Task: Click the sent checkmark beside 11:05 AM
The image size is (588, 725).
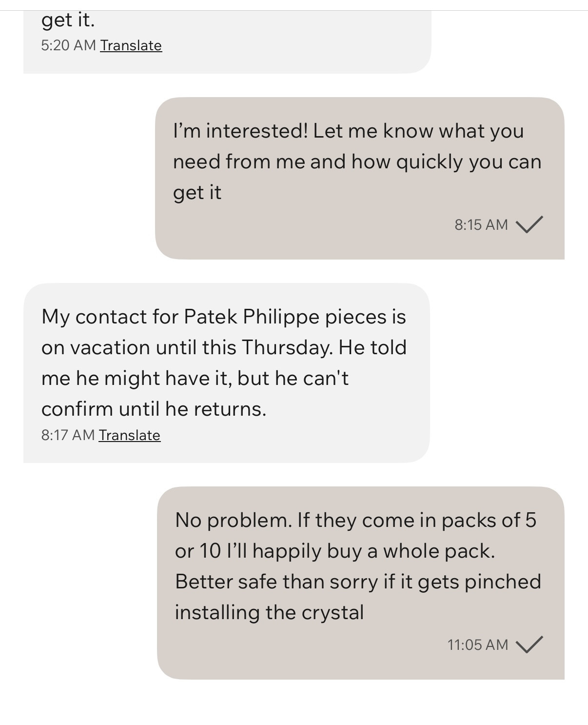Action: coord(529,644)
